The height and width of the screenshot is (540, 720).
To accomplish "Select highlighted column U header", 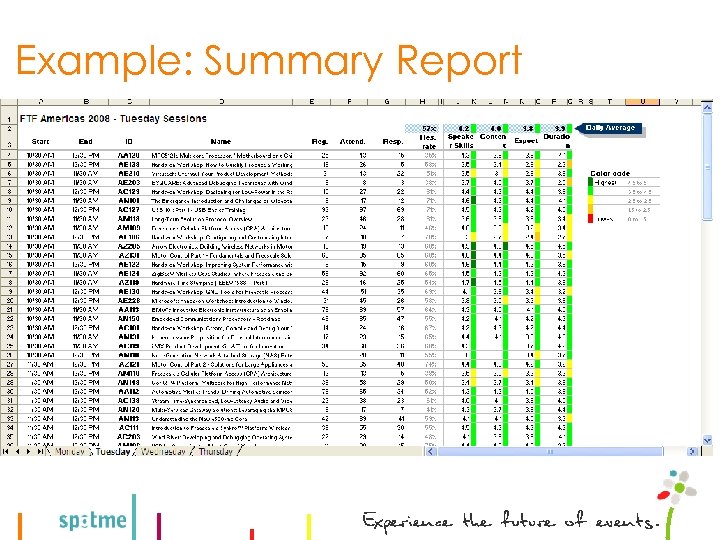I will 642,101.
